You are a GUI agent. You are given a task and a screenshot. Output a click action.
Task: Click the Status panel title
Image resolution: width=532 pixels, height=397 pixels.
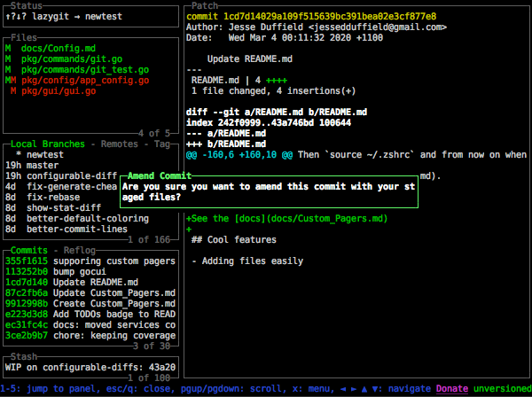(x=27, y=6)
